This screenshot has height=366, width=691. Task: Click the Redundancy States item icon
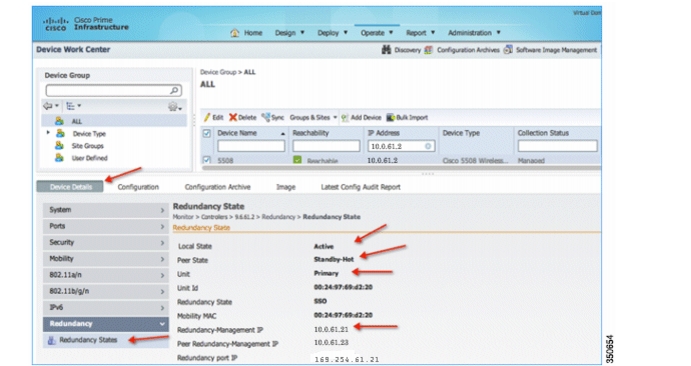click(x=52, y=340)
